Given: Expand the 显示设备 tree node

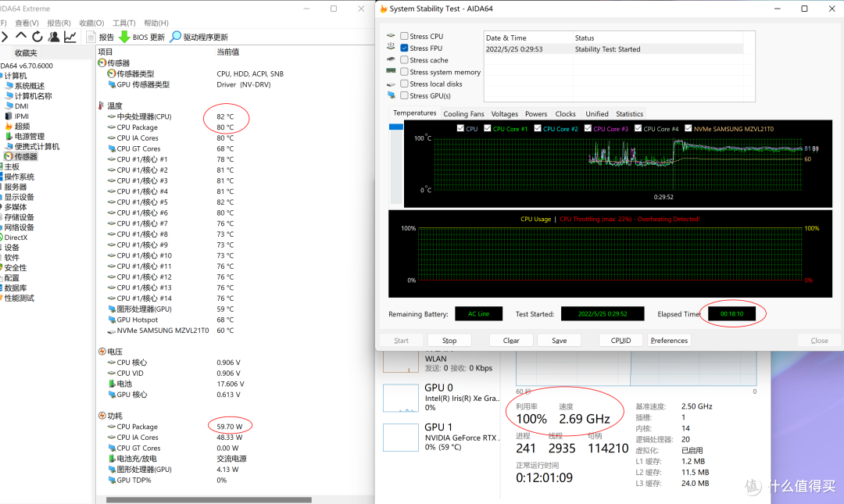Looking at the screenshot, I should [x=20, y=197].
